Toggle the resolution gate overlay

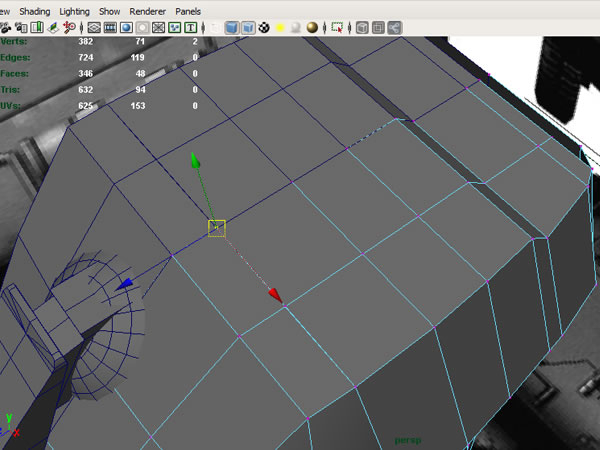coord(126,28)
